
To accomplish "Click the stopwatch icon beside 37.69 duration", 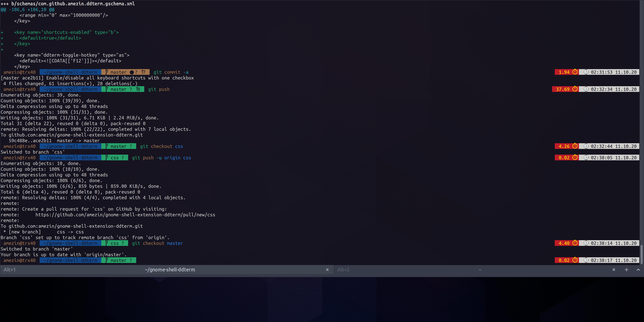I will click(575, 89).
